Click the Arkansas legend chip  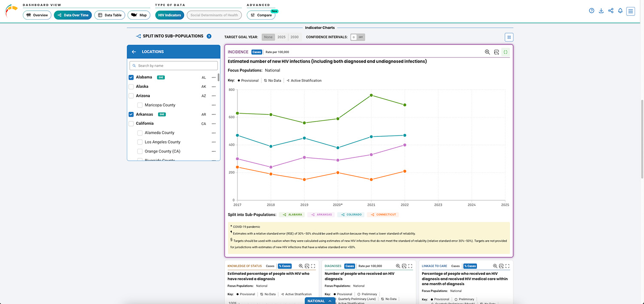[x=321, y=215]
